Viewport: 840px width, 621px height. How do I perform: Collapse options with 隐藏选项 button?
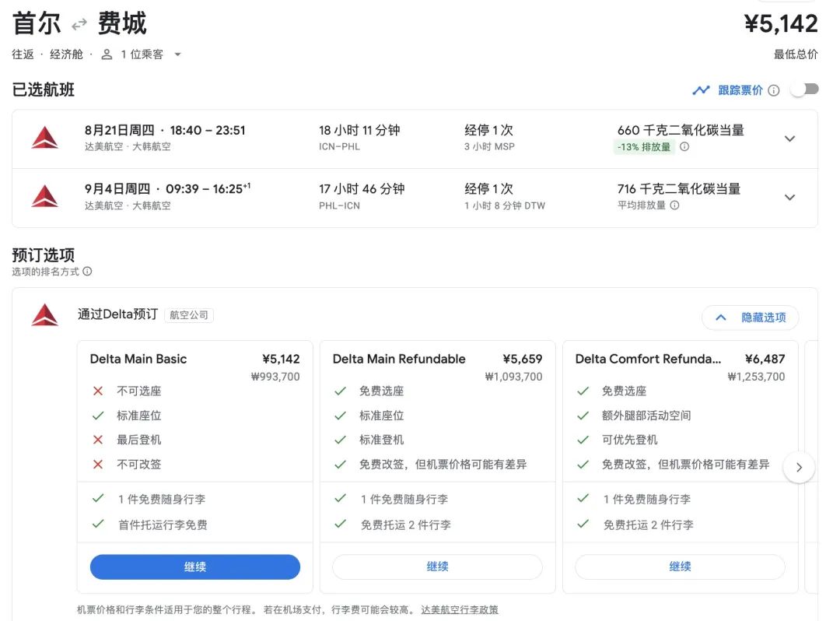click(x=750, y=318)
